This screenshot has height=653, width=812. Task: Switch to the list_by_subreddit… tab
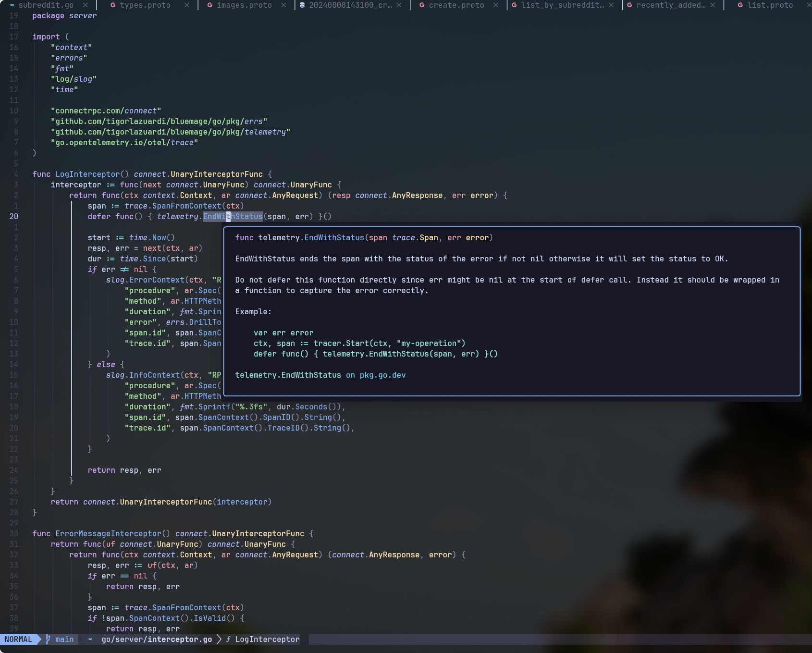point(563,5)
